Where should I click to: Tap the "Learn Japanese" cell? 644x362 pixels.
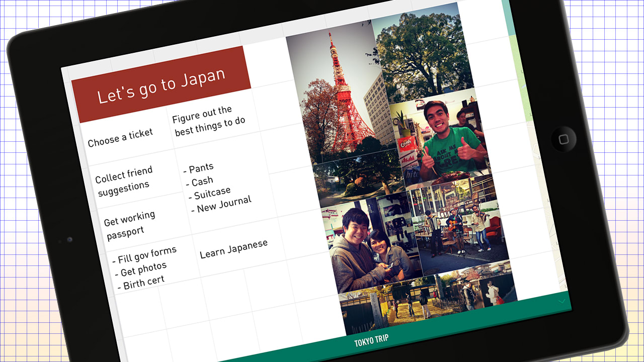coord(233,249)
